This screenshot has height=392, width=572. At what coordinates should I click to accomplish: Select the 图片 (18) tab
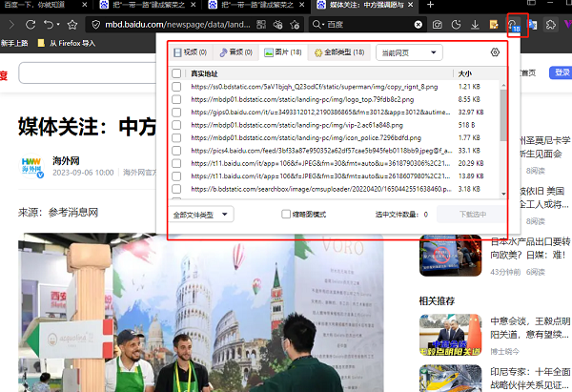[283, 52]
